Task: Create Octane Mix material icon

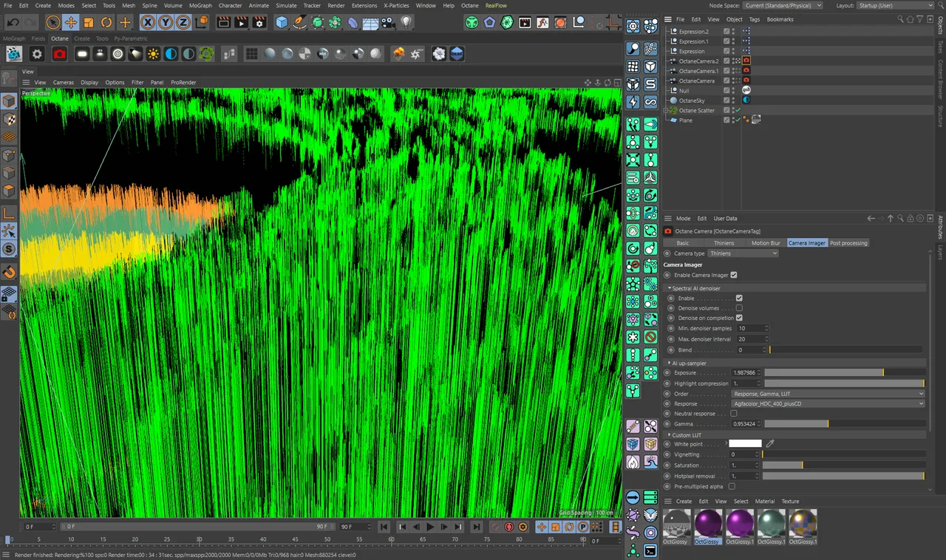Action: pyautogui.click(x=323, y=54)
